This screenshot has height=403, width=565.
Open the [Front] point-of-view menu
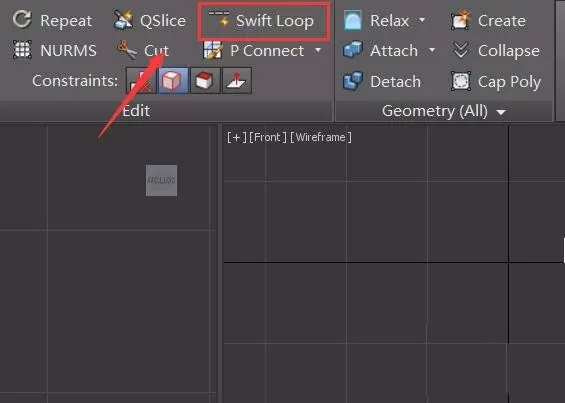[x=268, y=137]
